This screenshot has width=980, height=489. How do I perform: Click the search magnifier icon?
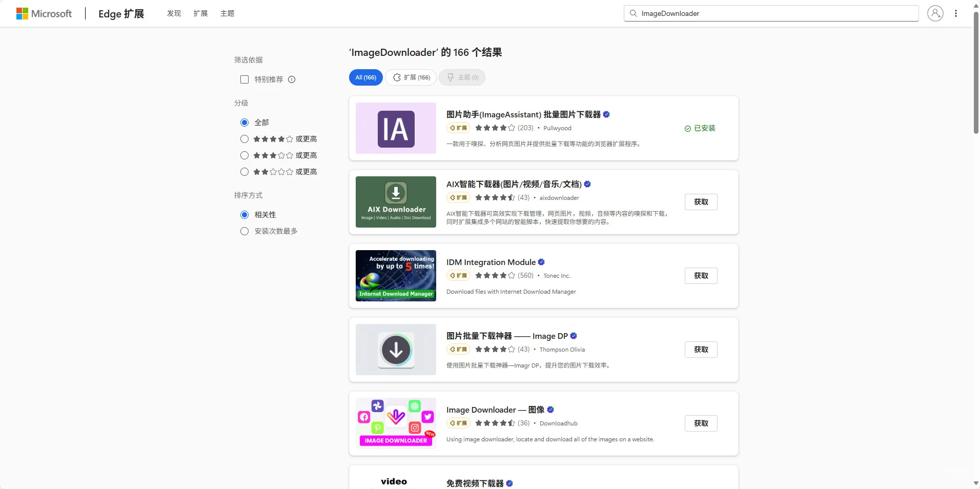coord(634,13)
